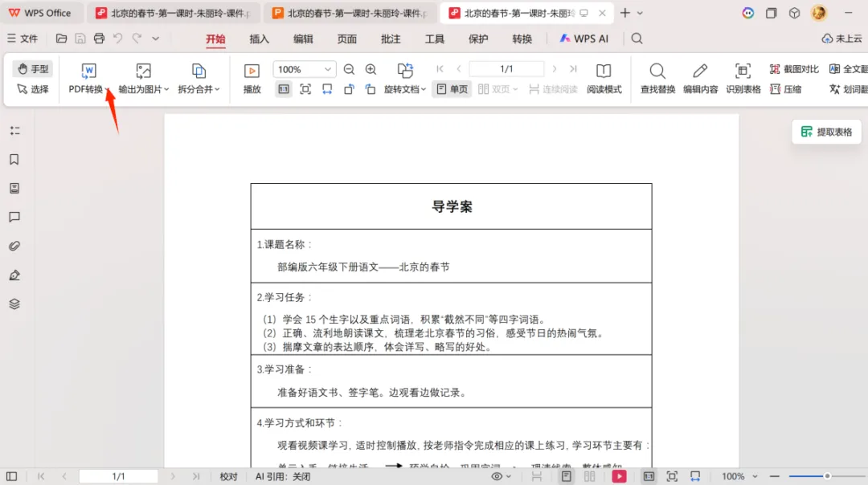The image size is (868, 485).
Task: Toggle the eye protection icon in status bar
Action: [497, 476]
